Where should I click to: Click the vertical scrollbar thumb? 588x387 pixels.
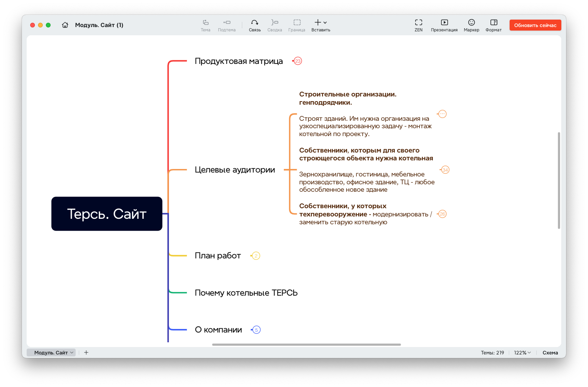[559, 180]
